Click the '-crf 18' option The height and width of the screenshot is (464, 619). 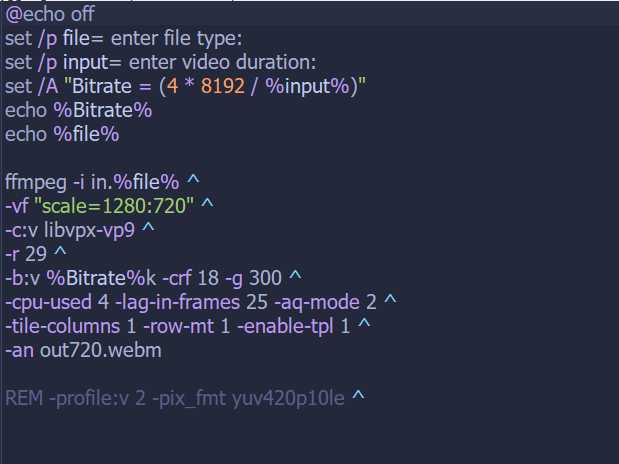(x=191, y=278)
